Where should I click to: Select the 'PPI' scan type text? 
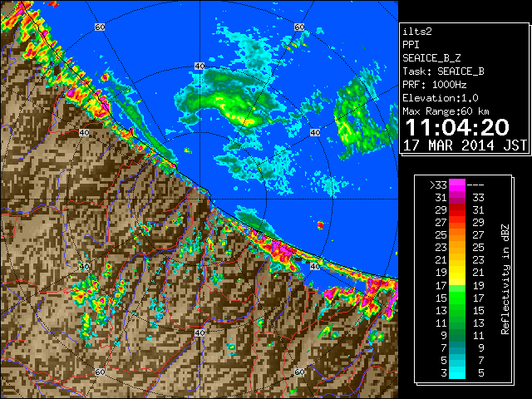[411, 45]
